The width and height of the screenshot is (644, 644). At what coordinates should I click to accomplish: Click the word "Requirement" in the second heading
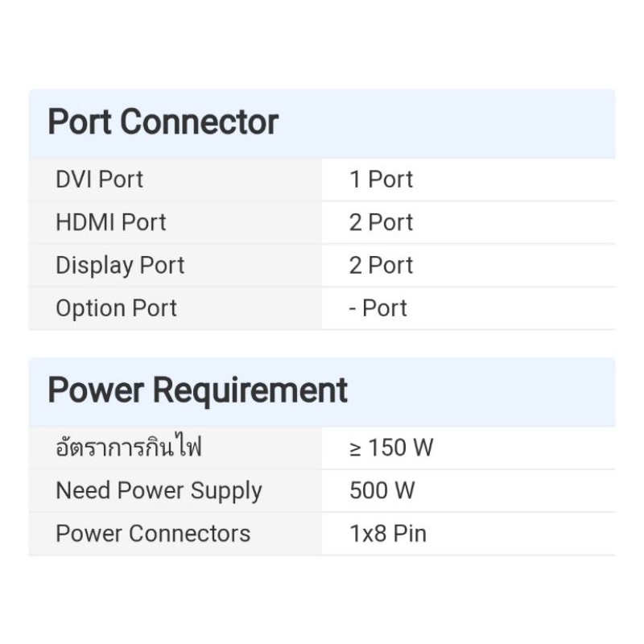(x=250, y=390)
